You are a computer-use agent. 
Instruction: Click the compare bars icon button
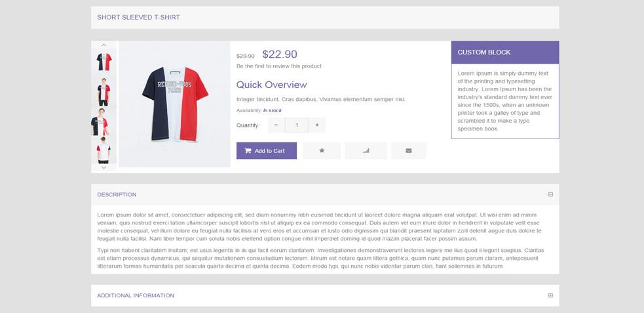366,150
